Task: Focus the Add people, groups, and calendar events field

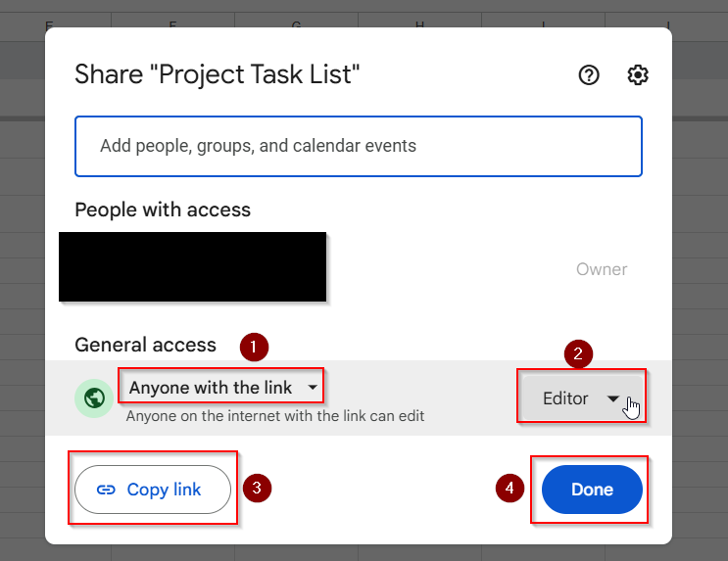Action: tap(359, 146)
